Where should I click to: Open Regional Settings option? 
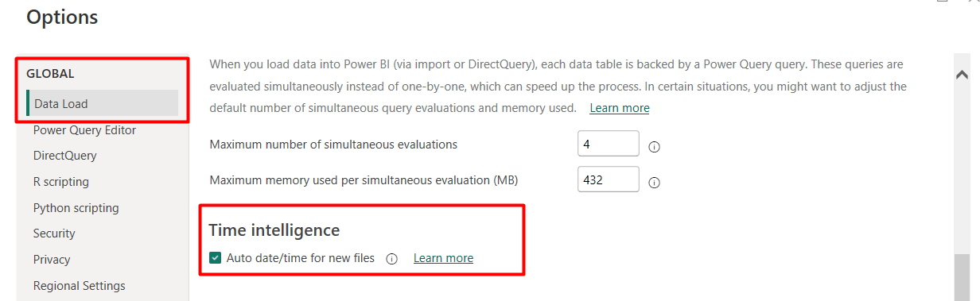(x=80, y=286)
